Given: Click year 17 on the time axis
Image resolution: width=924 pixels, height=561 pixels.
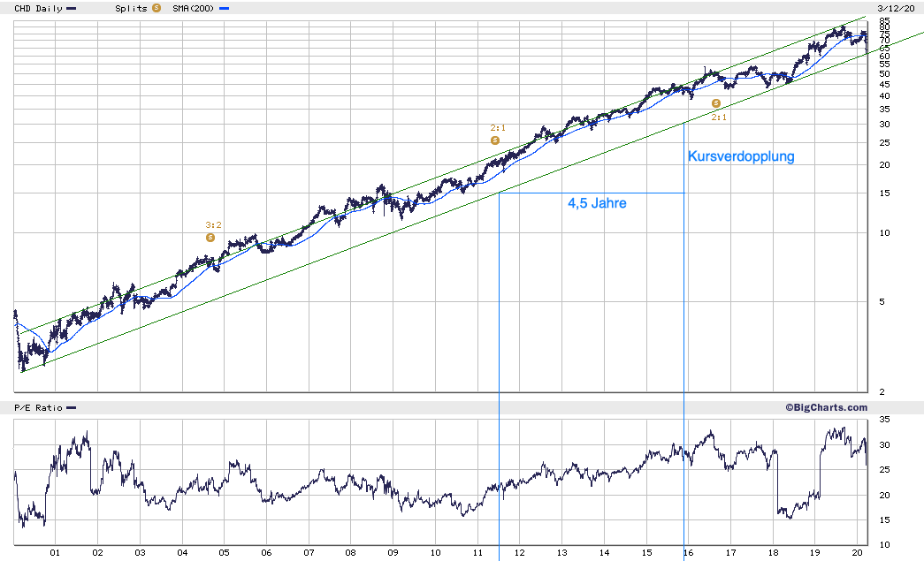Looking at the screenshot, I should point(730,553).
